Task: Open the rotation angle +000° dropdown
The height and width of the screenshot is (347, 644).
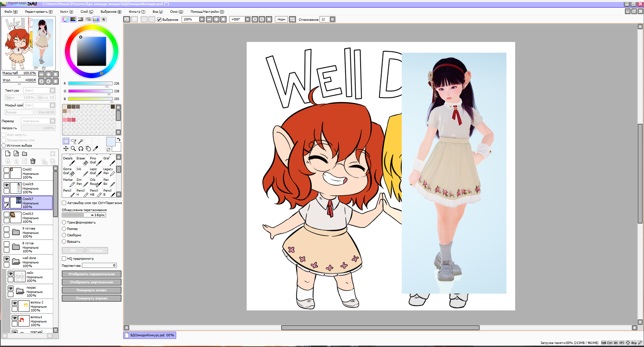Action: [247, 19]
